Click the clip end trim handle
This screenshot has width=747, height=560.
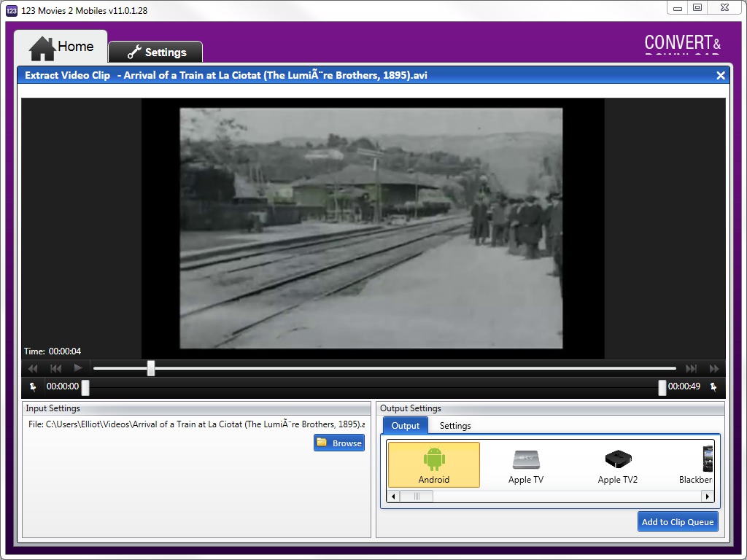662,388
